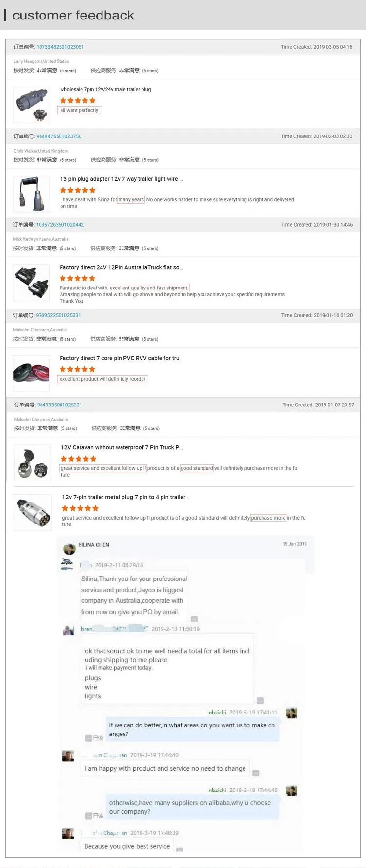Open order number 9644475501023750
This screenshot has height=868, width=366.
59,136
